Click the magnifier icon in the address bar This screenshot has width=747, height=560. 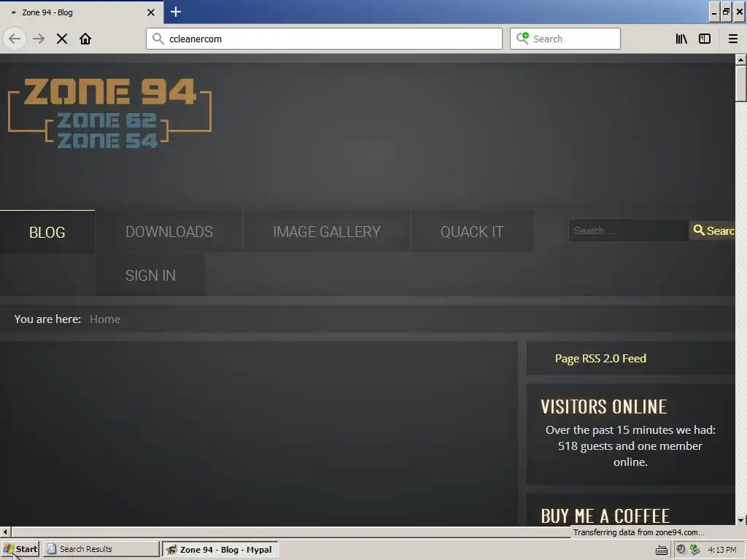point(158,39)
